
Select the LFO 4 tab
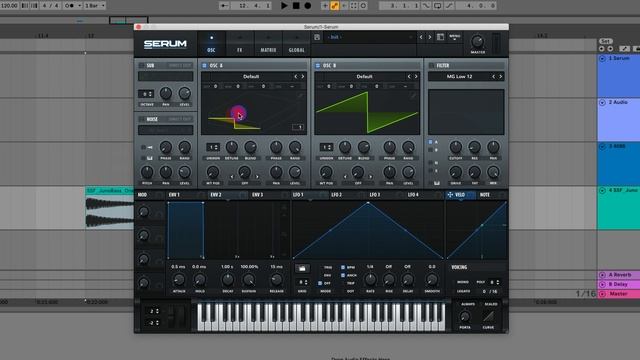coord(413,195)
